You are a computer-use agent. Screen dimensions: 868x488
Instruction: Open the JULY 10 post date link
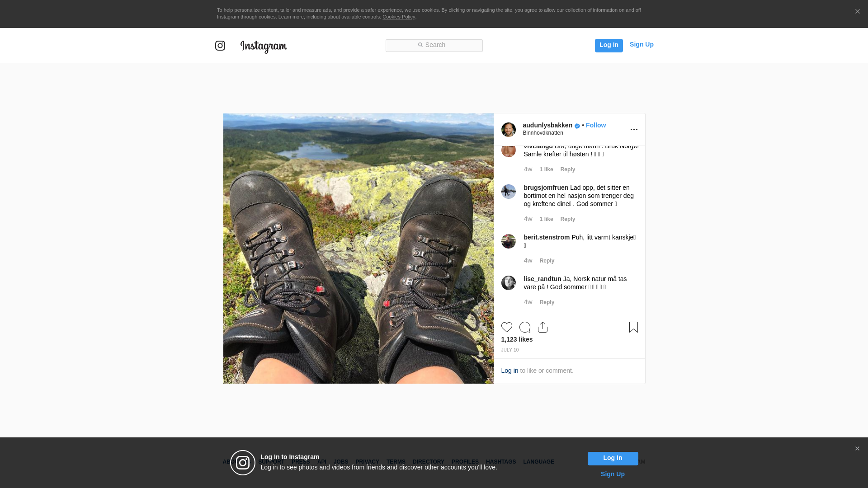509,350
